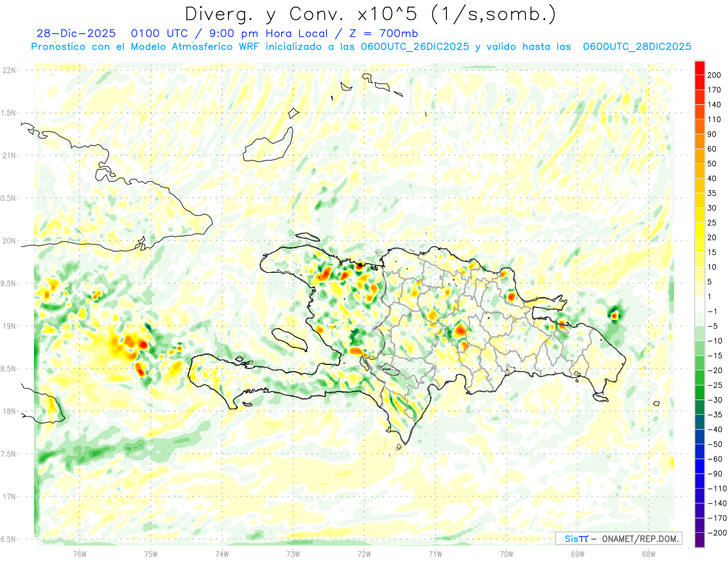This screenshot has width=728, height=562.
Task: Click the '68W' longitude axis label
Action: point(648,554)
